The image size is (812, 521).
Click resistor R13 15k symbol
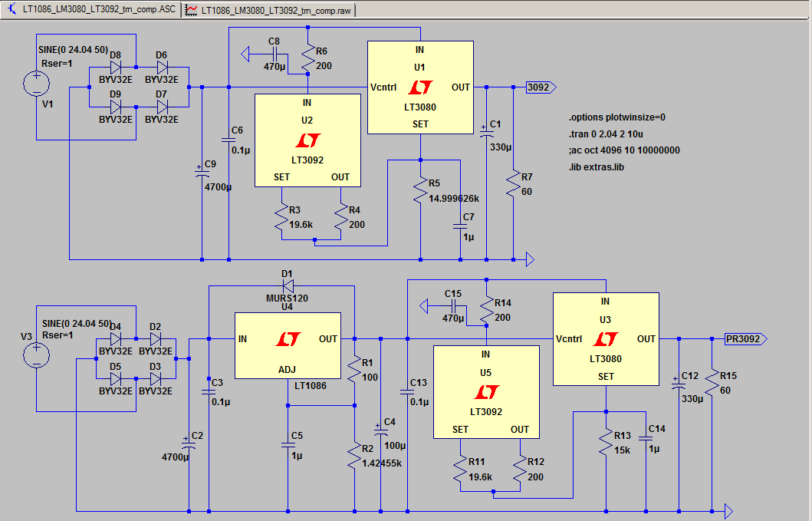pyautogui.click(x=606, y=442)
